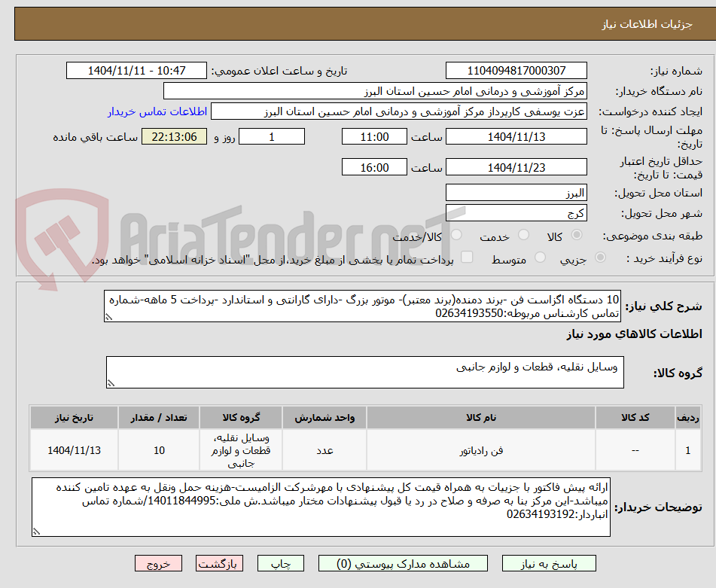Screen dimensions: 716x588
Task: Click the اطلاعات کالاهای مورد نیاز heading
Action: coord(634,334)
